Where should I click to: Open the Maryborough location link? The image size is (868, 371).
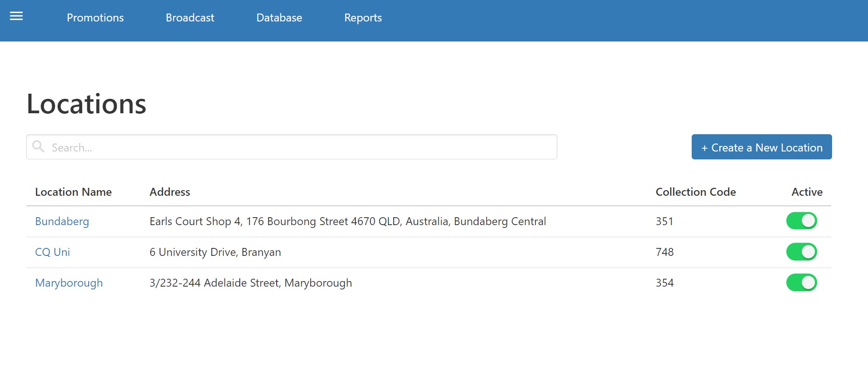click(69, 283)
